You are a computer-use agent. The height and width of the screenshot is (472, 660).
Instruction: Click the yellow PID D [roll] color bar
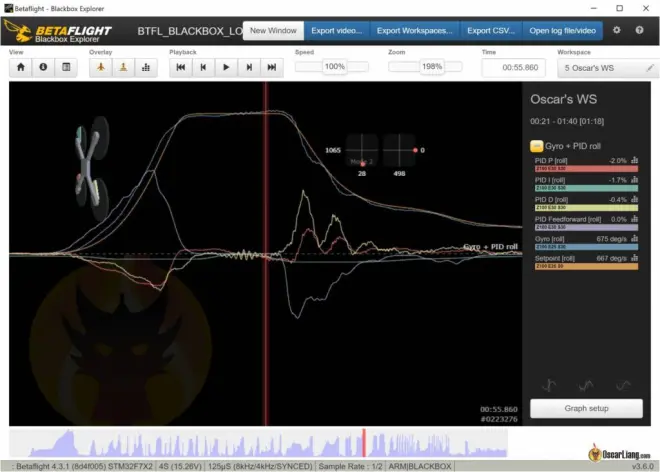(586, 208)
